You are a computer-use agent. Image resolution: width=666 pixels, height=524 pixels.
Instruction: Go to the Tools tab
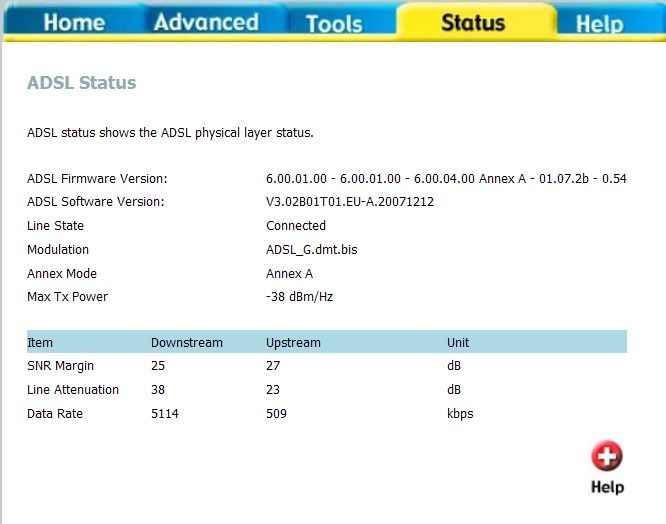click(x=334, y=23)
